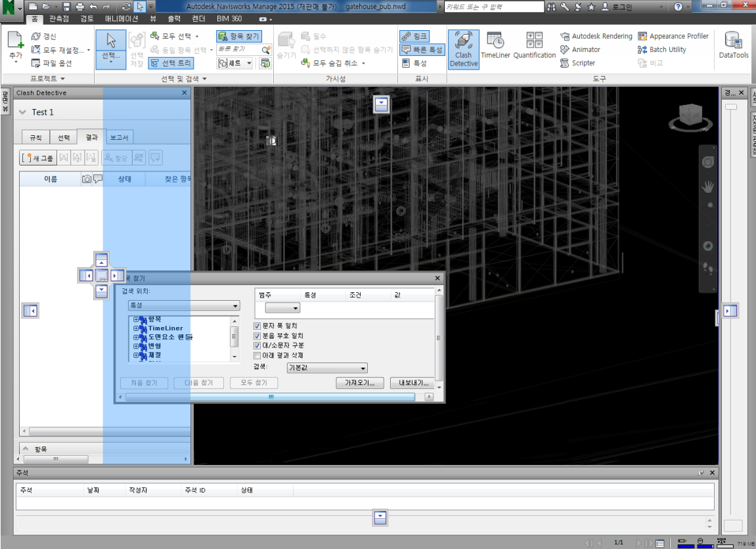Click the 가져오기... button

359,383
